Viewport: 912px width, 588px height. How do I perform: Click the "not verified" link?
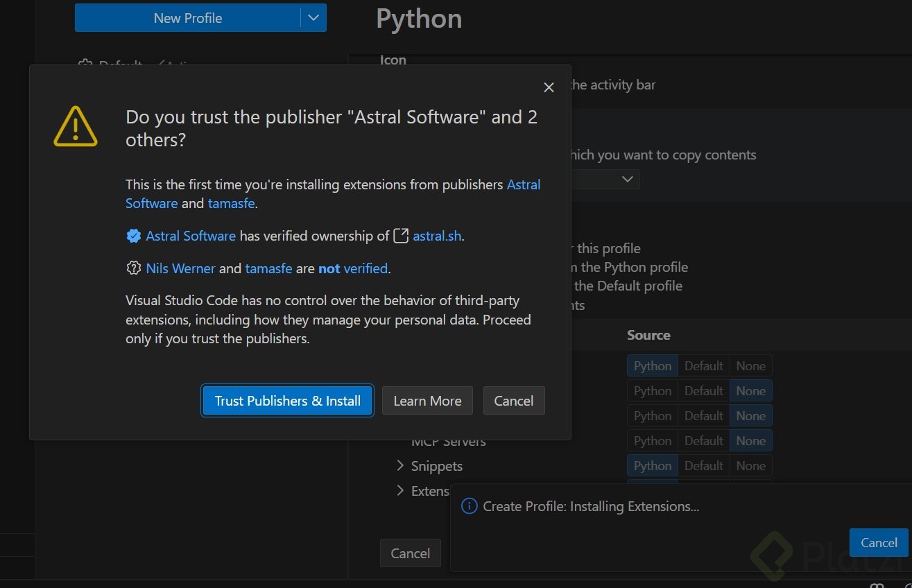coord(353,268)
